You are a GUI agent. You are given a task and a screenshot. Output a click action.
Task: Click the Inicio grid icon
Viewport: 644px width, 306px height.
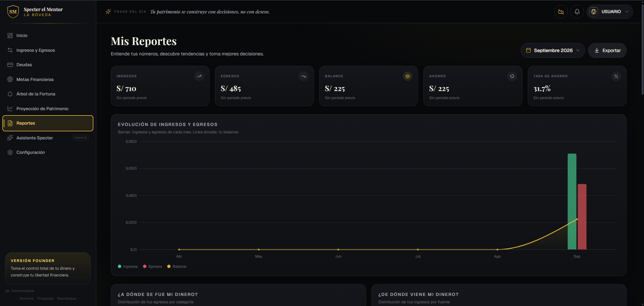click(10, 36)
